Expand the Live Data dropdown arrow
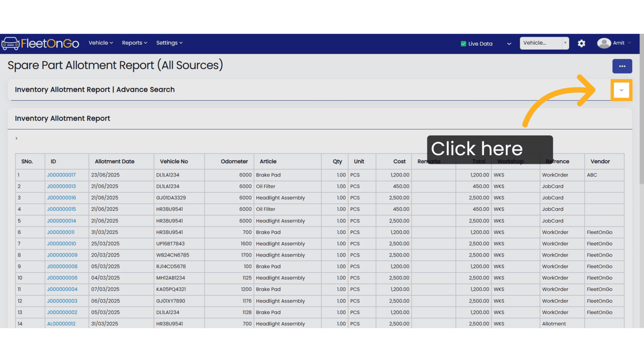This screenshot has height=362, width=644. [509, 44]
